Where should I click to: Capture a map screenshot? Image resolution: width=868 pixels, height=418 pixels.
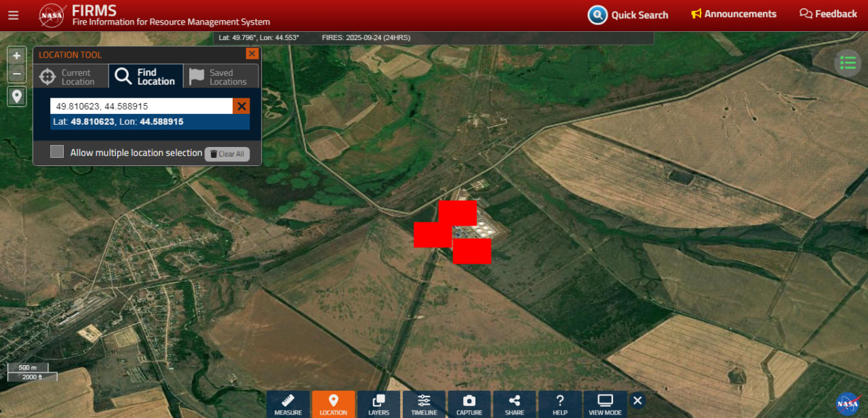point(469,404)
